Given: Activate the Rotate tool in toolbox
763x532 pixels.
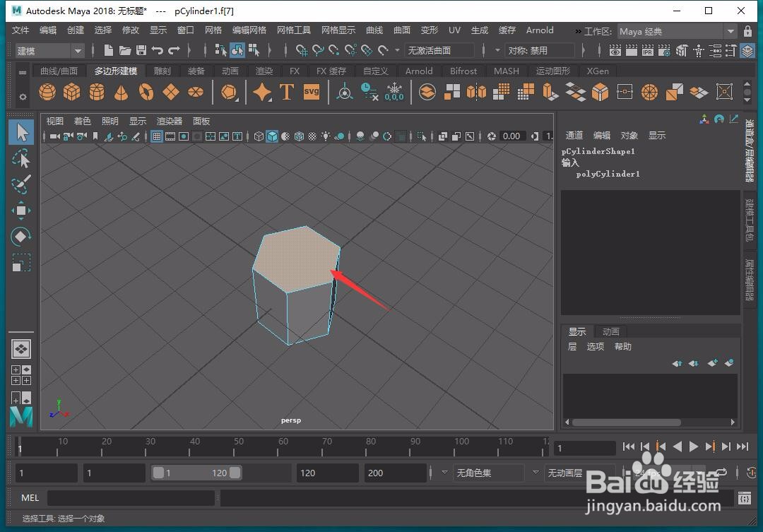Looking at the screenshot, I should pyautogui.click(x=21, y=237).
